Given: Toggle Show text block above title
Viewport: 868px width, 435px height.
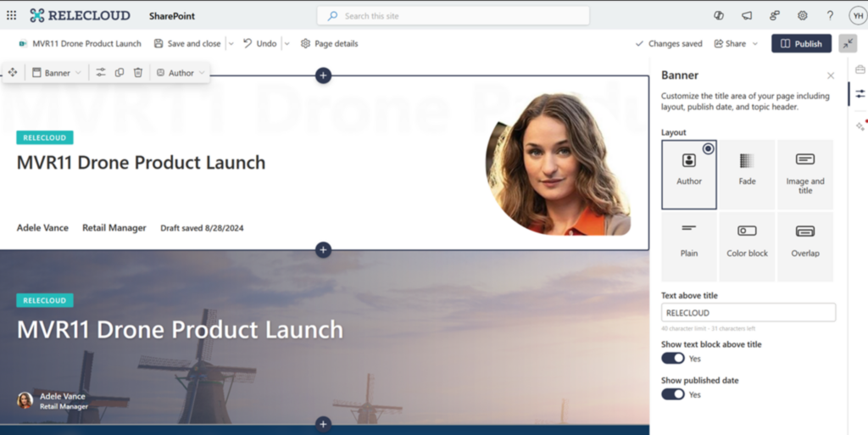Looking at the screenshot, I should 672,359.
